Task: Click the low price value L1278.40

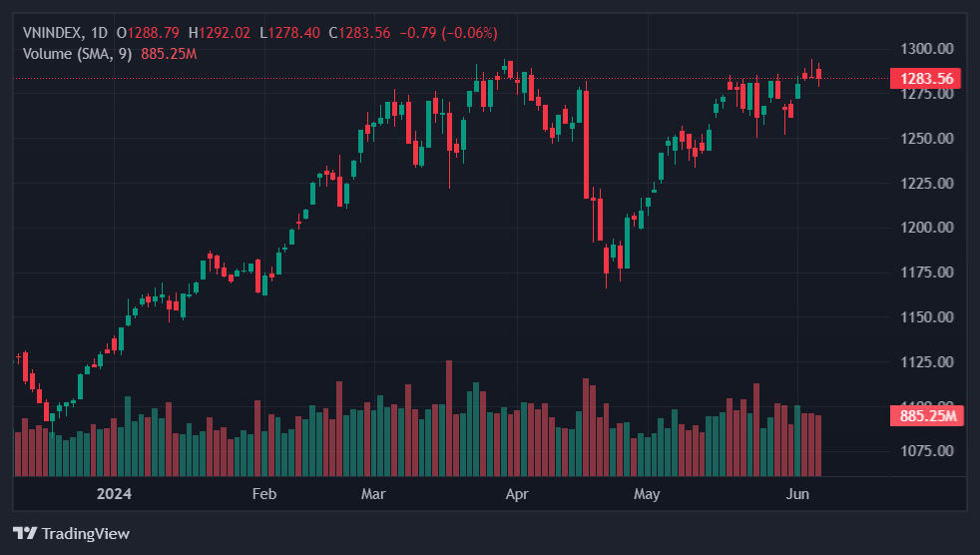Action: [289, 33]
